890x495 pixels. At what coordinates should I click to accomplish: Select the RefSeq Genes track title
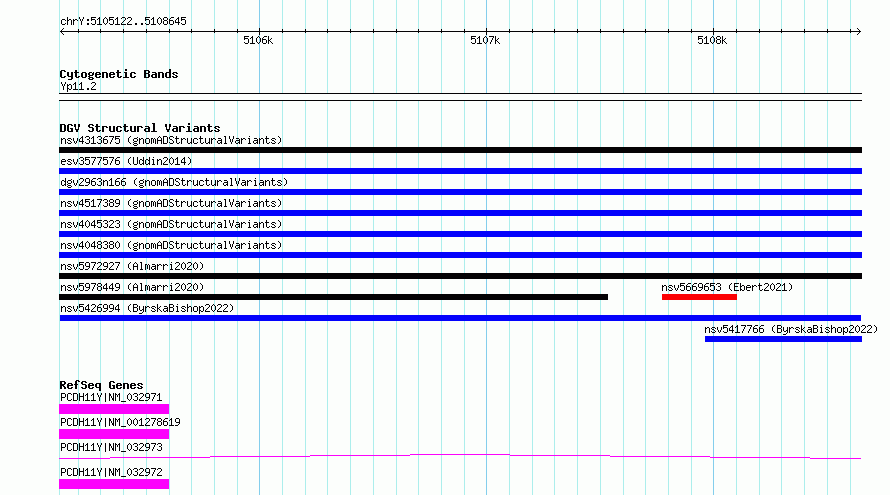101,385
